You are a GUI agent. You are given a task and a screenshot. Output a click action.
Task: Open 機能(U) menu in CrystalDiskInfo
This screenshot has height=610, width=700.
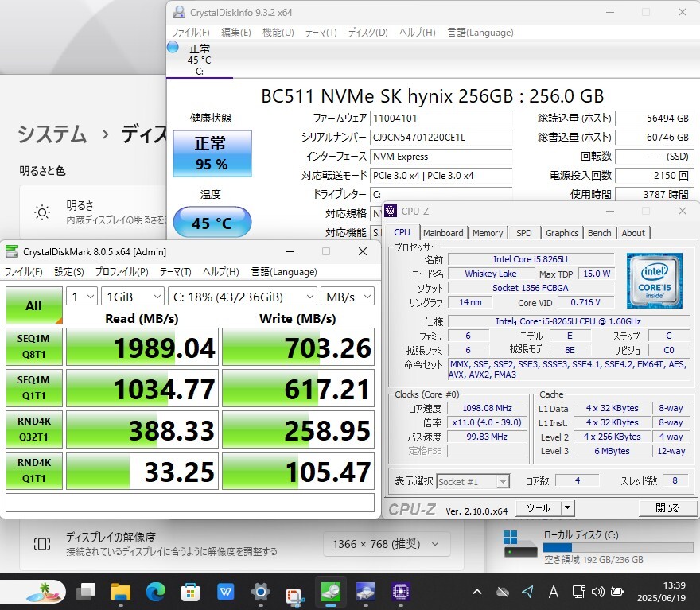point(278,33)
